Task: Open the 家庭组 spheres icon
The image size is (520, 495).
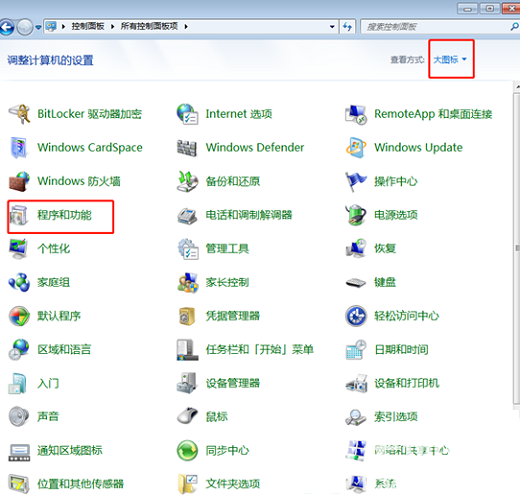Action: point(19,282)
